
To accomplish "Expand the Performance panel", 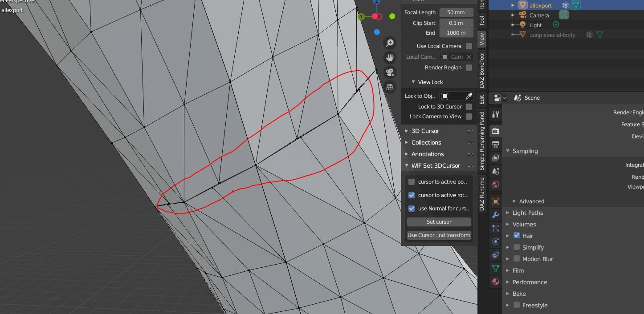I will (x=508, y=282).
